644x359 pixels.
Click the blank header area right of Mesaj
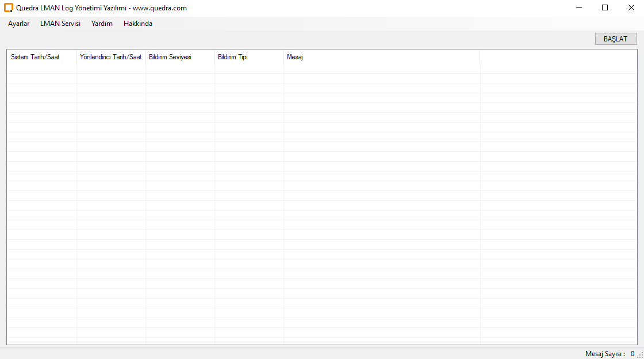(x=558, y=57)
